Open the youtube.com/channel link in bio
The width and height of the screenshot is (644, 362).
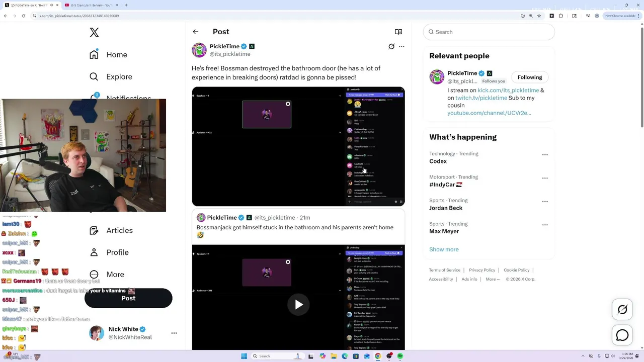pyautogui.click(x=489, y=113)
